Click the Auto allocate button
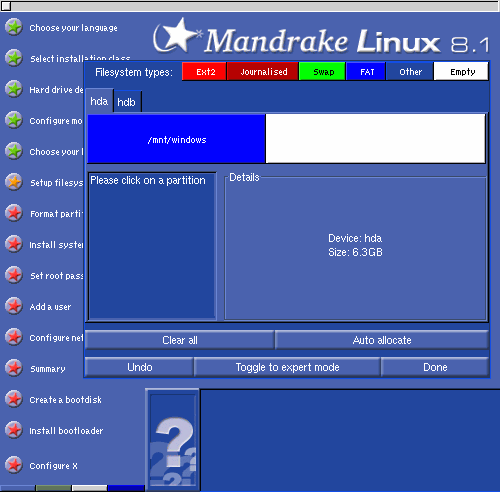The height and width of the screenshot is (492, 500). [x=382, y=340]
